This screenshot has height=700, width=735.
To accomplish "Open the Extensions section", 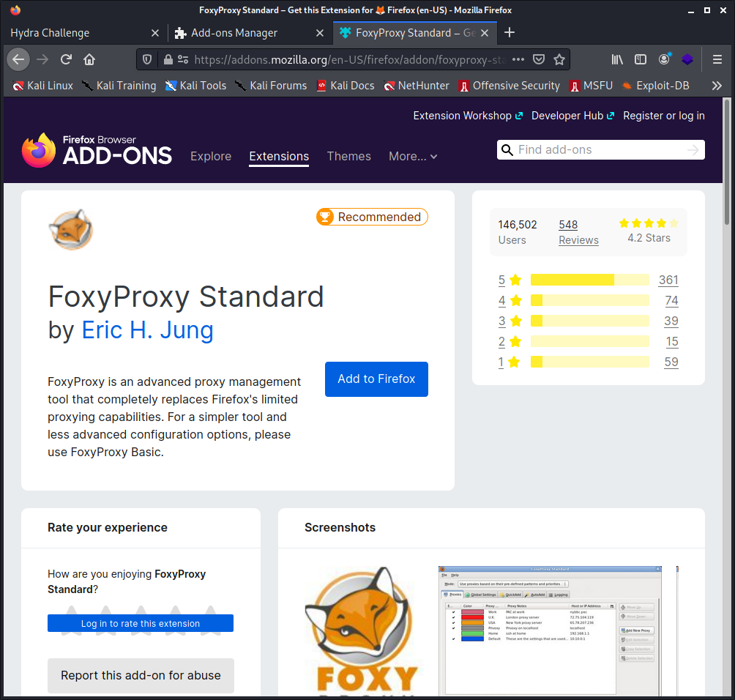I will coord(279,156).
